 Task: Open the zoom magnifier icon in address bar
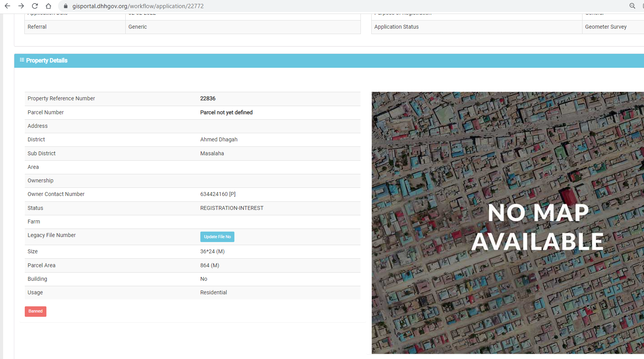[x=632, y=6]
